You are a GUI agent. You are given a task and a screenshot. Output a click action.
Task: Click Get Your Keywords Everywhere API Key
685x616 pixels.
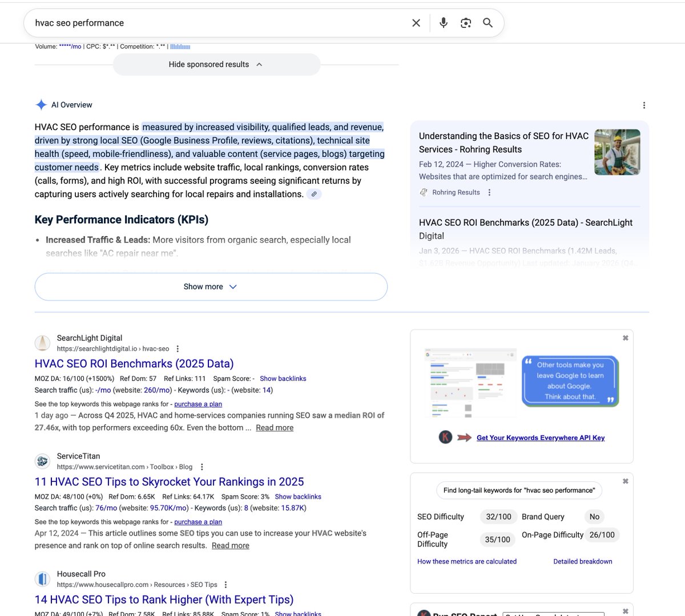click(541, 437)
